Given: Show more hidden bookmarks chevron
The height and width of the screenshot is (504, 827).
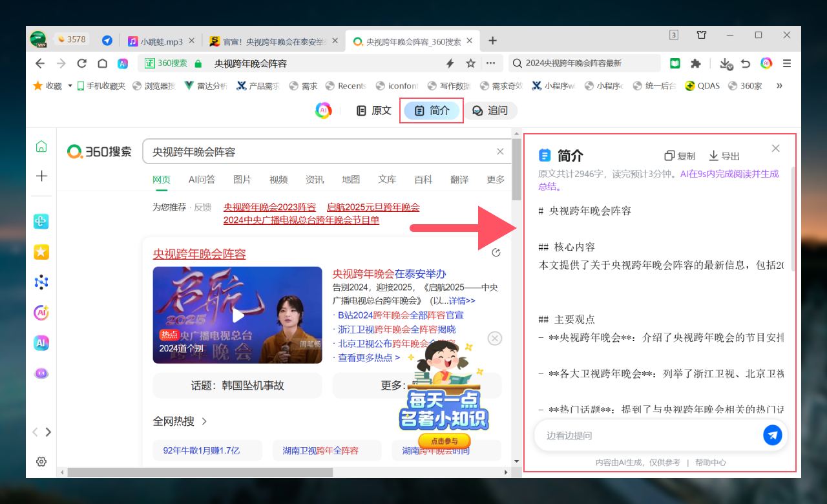Looking at the screenshot, I should click(779, 86).
